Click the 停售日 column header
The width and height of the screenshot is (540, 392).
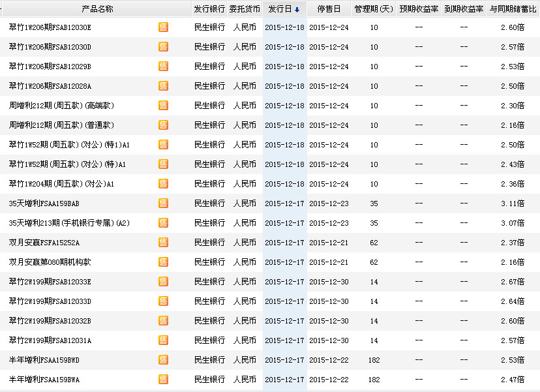point(329,9)
